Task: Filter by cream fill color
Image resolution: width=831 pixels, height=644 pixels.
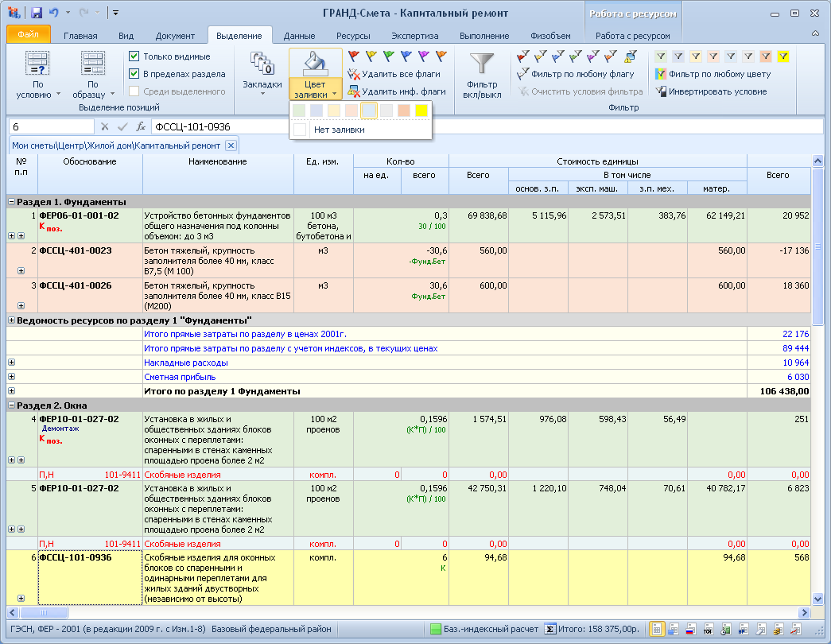Action: click(696, 56)
